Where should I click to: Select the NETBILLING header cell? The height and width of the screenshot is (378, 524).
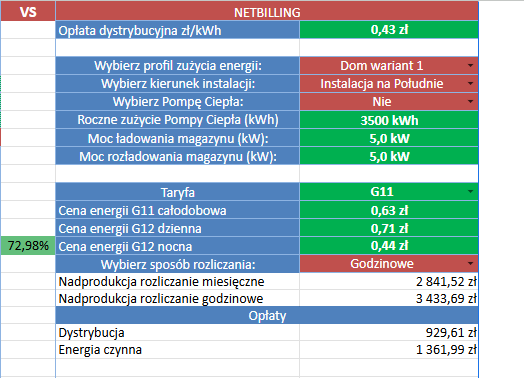[267, 12]
